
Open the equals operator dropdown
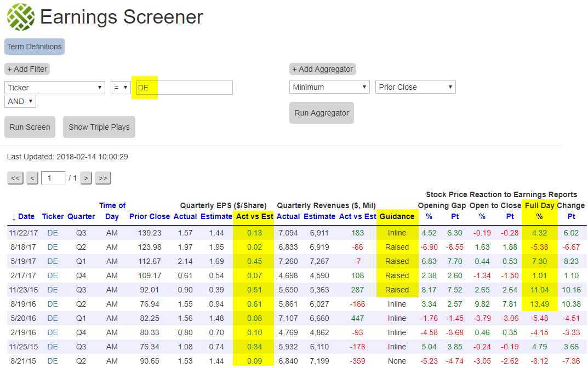[121, 87]
